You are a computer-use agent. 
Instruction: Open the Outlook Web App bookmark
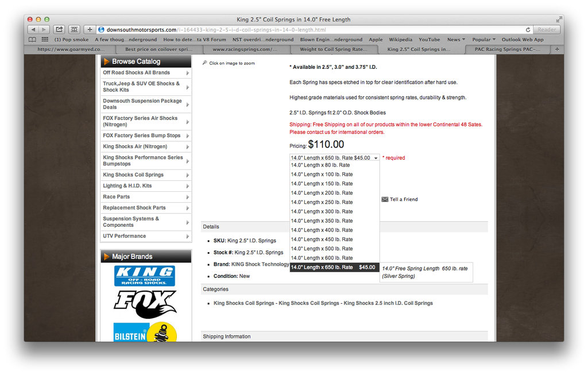pos(523,40)
